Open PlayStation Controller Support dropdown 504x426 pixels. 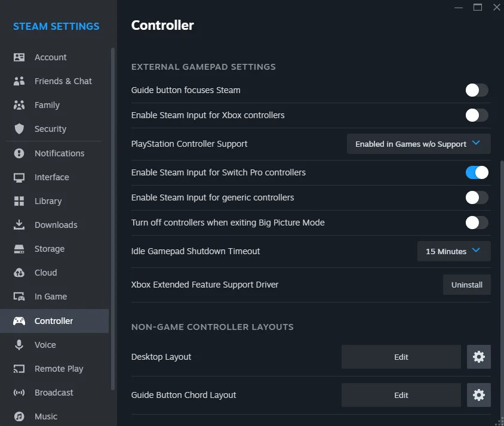[419, 144]
